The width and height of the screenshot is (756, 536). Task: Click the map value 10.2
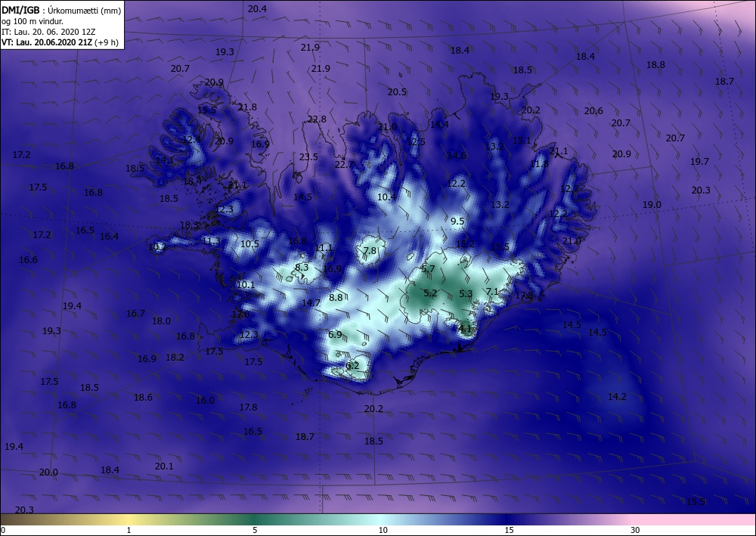click(x=157, y=247)
